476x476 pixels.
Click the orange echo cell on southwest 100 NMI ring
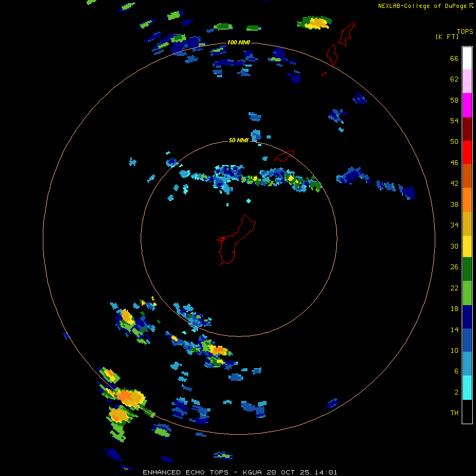pos(130,398)
